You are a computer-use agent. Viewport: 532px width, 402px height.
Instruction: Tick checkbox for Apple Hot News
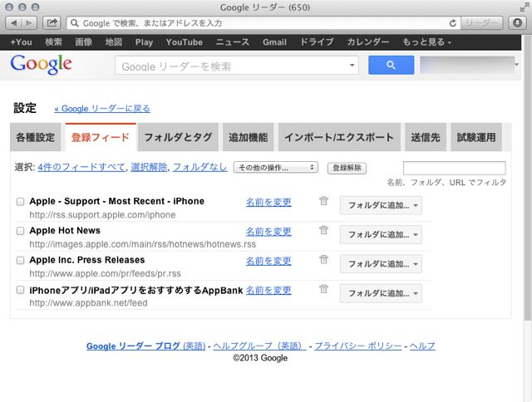pyautogui.click(x=20, y=231)
